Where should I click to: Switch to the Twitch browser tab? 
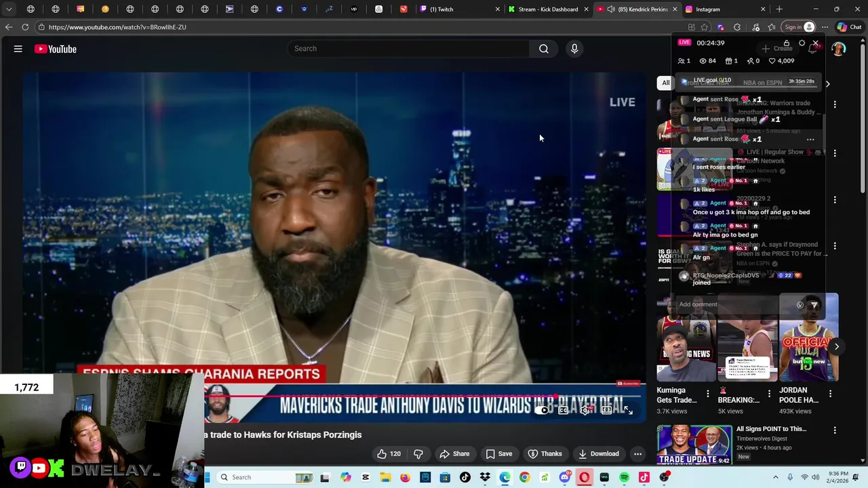pos(459,9)
